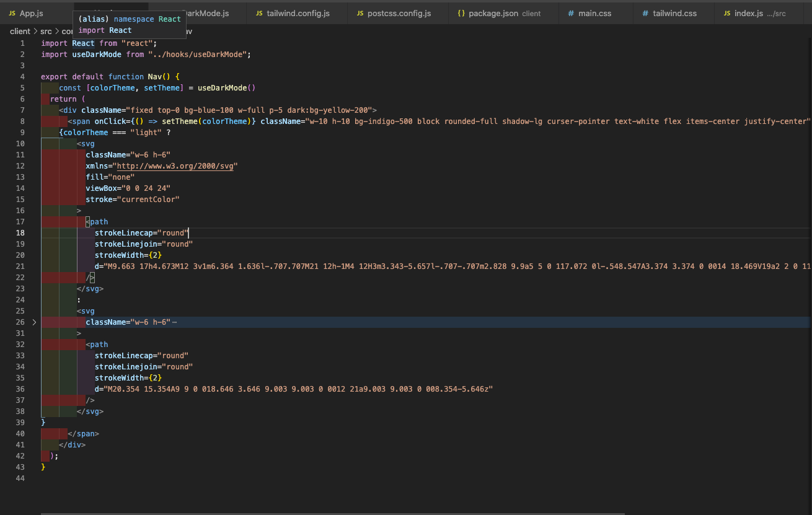
Task: Click the "Nav" function name on line 4
Action: (155, 77)
